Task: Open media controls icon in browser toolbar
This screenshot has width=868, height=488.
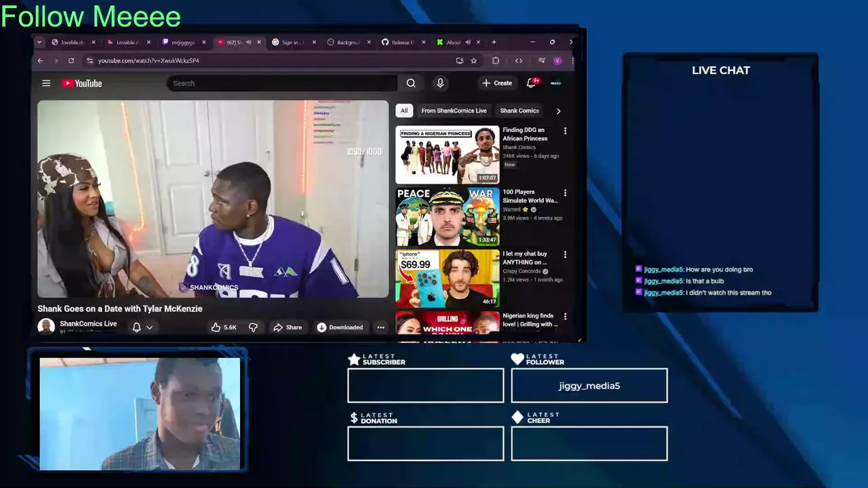Action: pyautogui.click(x=541, y=60)
